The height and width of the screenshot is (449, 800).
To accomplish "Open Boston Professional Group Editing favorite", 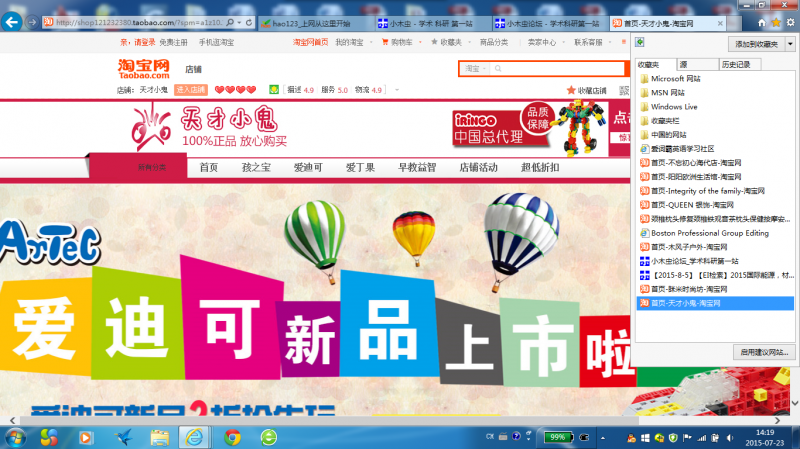I will pos(710,233).
